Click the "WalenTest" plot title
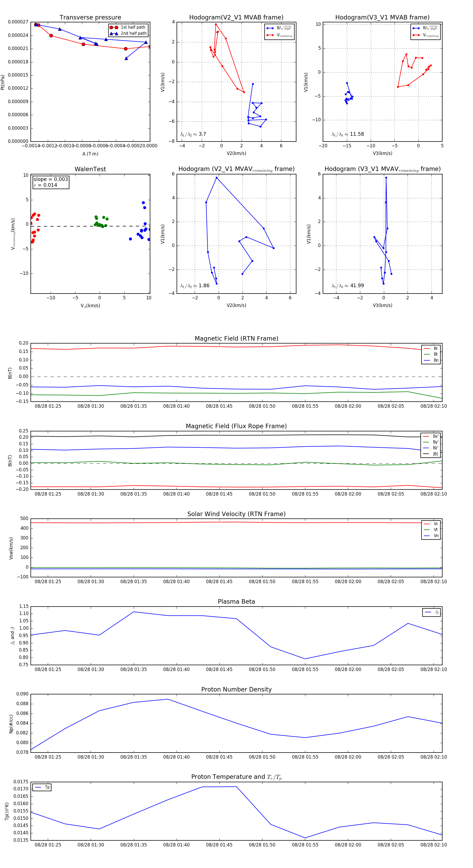The image size is (473, 868). pyautogui.click(x=90, y=169)
